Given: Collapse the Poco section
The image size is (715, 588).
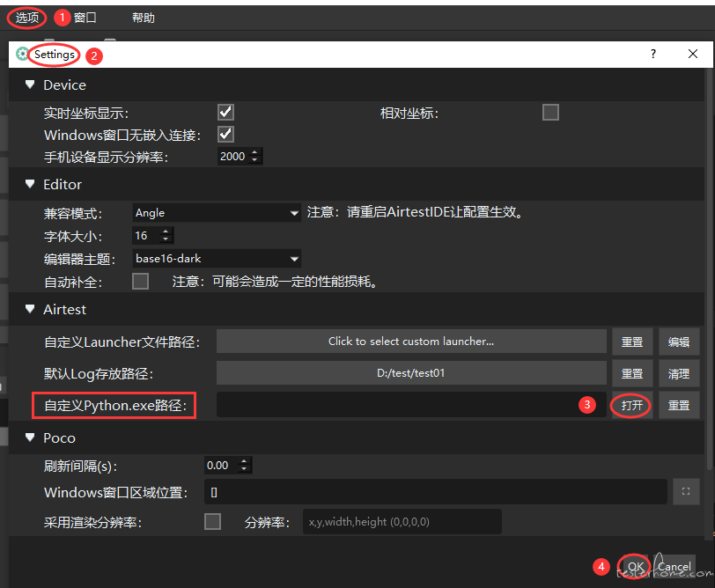Looking at the screenshot, I should (30, 437).
